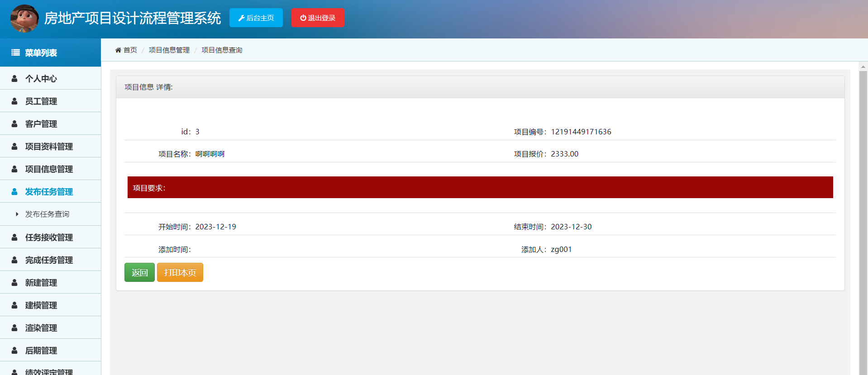Viewport: 868px width, 375px height.
Task: Click the 后台主页 button
Action: (256, 18)
